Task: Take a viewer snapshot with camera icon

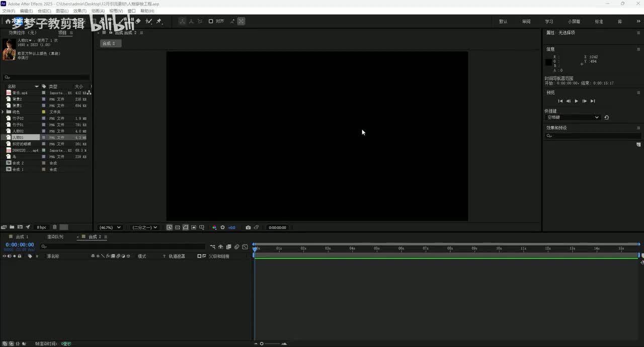Action: 248,227
